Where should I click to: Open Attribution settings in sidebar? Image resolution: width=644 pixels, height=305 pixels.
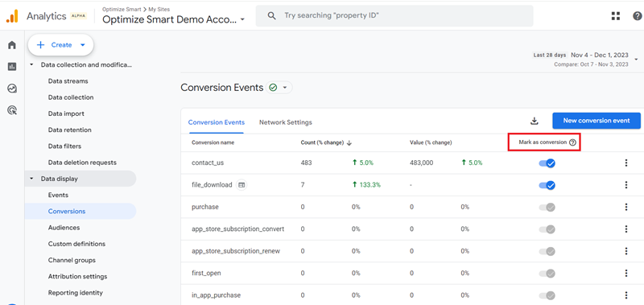[77, 276]
